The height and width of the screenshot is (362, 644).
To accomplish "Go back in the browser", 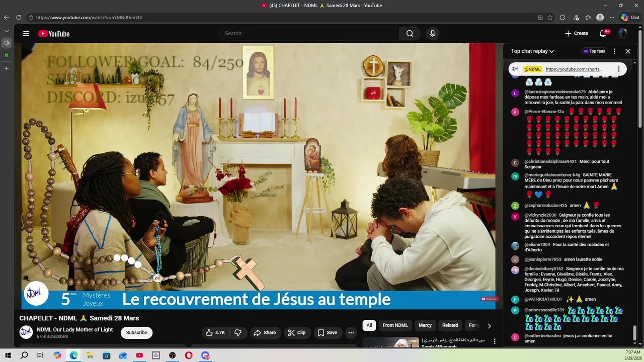I will pyautogui.click(x=7, y=17).
